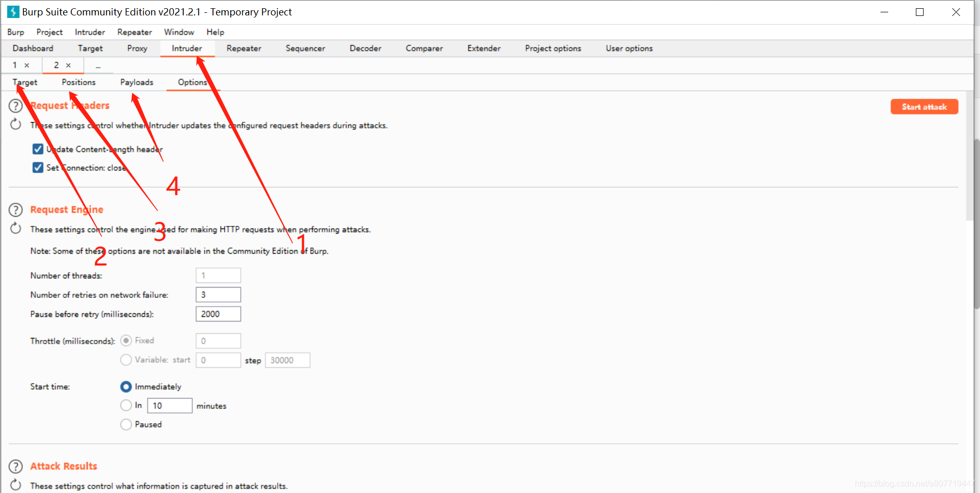
Task: Select Paused start time option
Action: pyautogui.click(x=126, y=424)
